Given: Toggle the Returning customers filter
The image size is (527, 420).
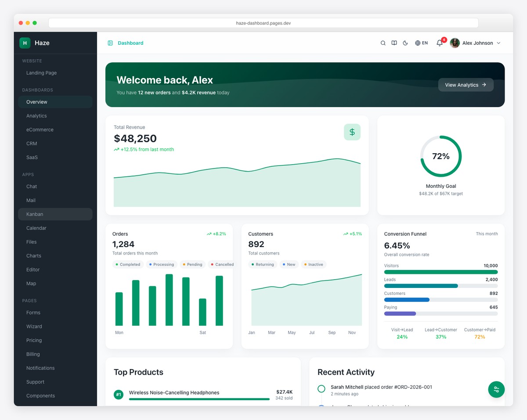Looking at the screenshot, I should tap(262, 264).
